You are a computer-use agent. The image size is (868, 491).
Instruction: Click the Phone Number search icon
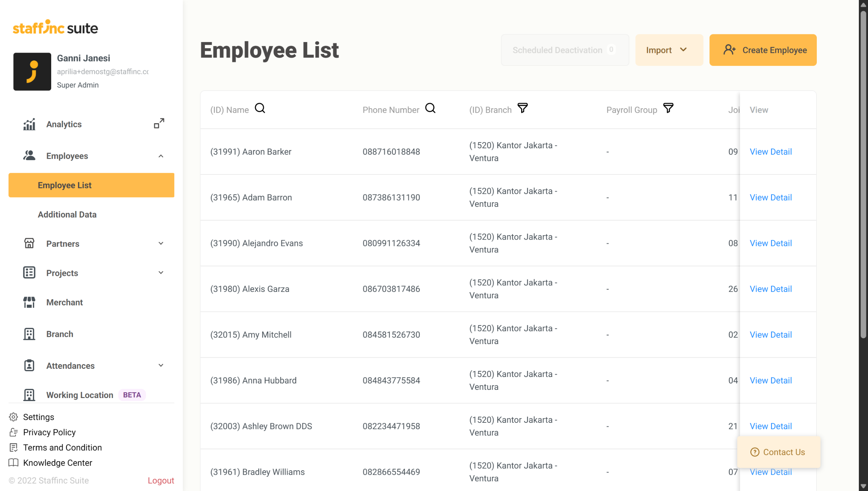[430, 108]
